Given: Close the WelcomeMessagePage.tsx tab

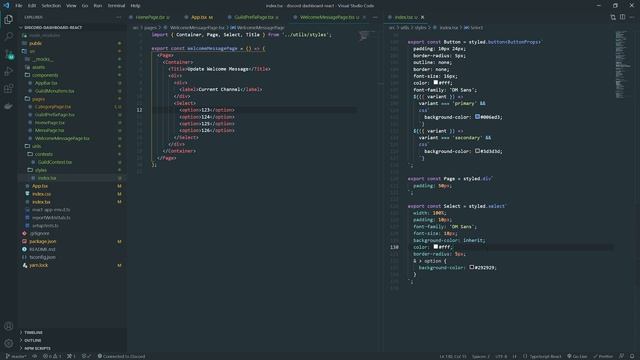Looking at the screenshot, I should click(x=364, y=17).
